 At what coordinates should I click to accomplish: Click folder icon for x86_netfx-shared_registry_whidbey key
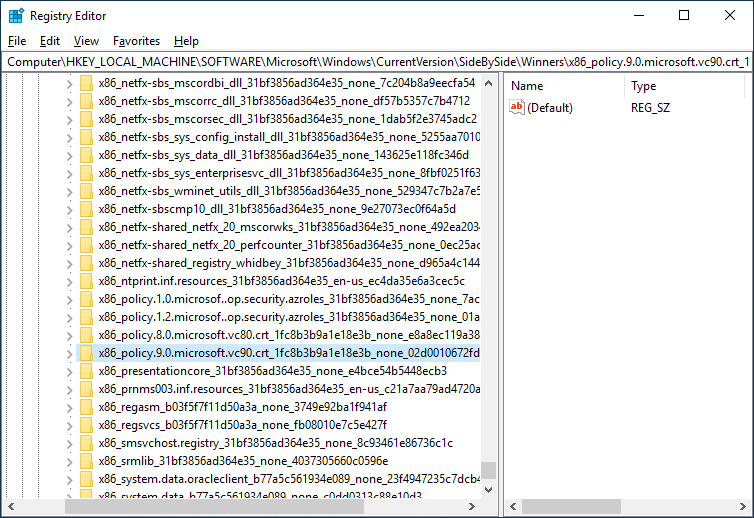(x=86, y=263)
